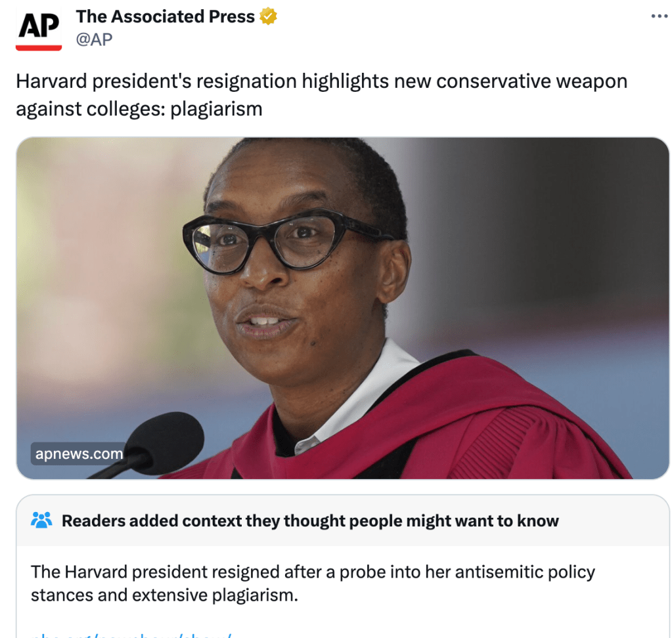Open The Associated Press profile name
The image size is (672, 638).
165,16
